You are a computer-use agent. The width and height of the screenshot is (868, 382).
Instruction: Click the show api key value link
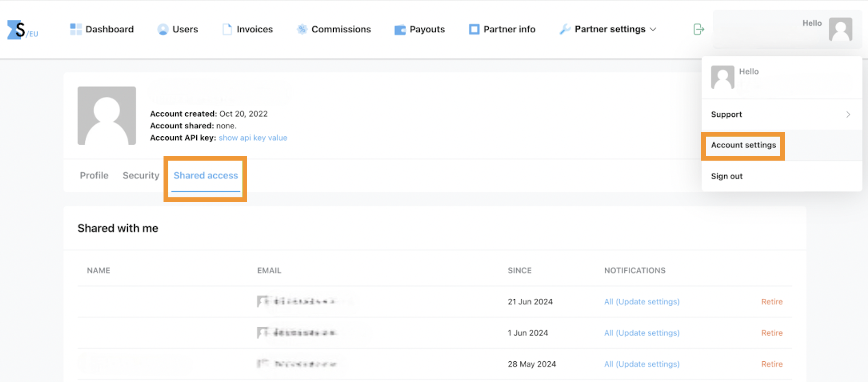click(253, 138)
